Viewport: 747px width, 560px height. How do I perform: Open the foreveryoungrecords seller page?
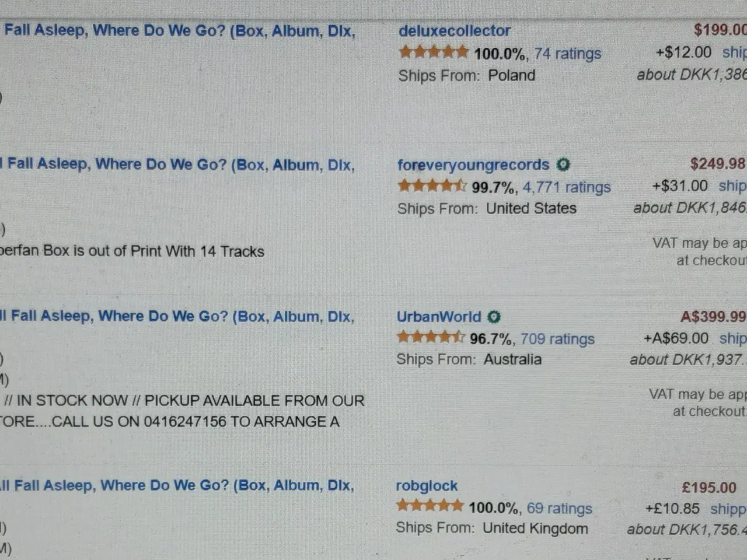point(473,165)
